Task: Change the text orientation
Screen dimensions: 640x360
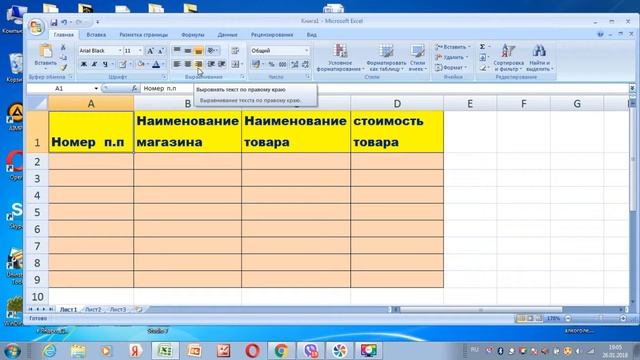Action: [212, 51]
